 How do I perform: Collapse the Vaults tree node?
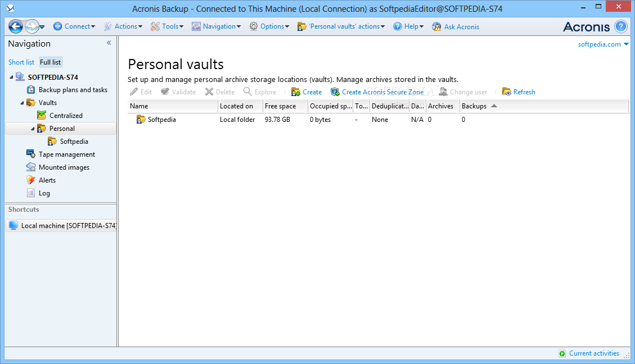pos(22,103)
